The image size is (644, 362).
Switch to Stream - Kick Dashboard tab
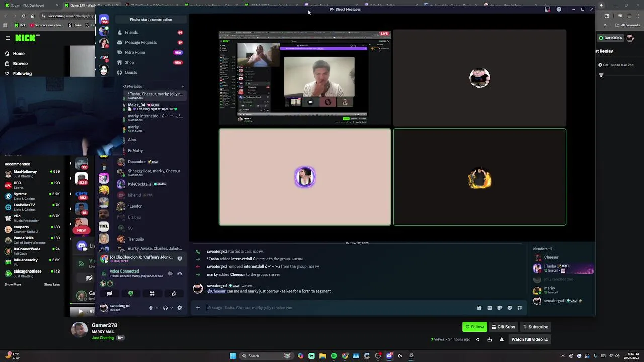point(30,6)
